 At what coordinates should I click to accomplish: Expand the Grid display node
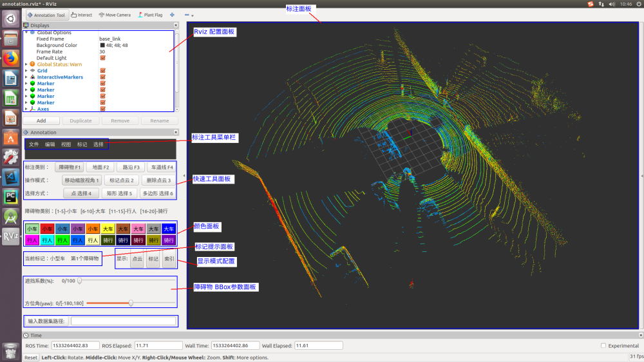click(x=26, y=71)
